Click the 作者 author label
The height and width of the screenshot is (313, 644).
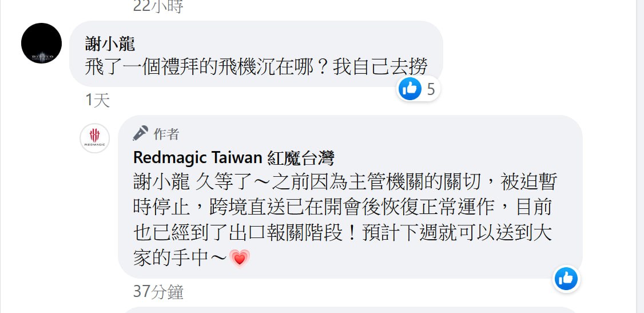(166, 134)
